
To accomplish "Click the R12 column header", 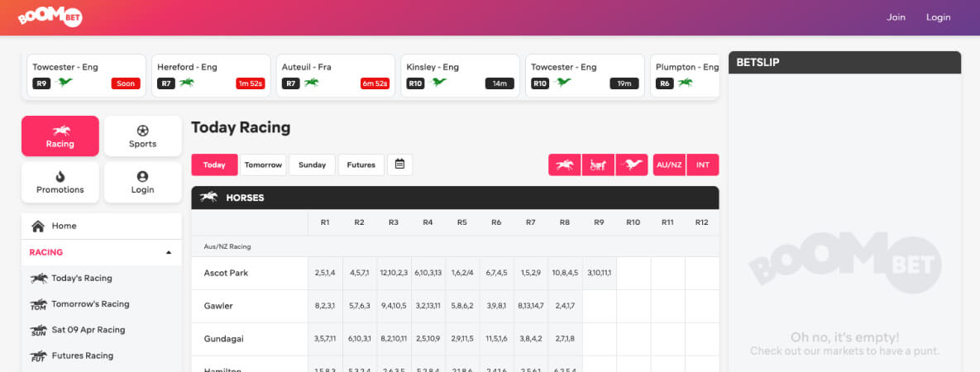I will (702, 222).
